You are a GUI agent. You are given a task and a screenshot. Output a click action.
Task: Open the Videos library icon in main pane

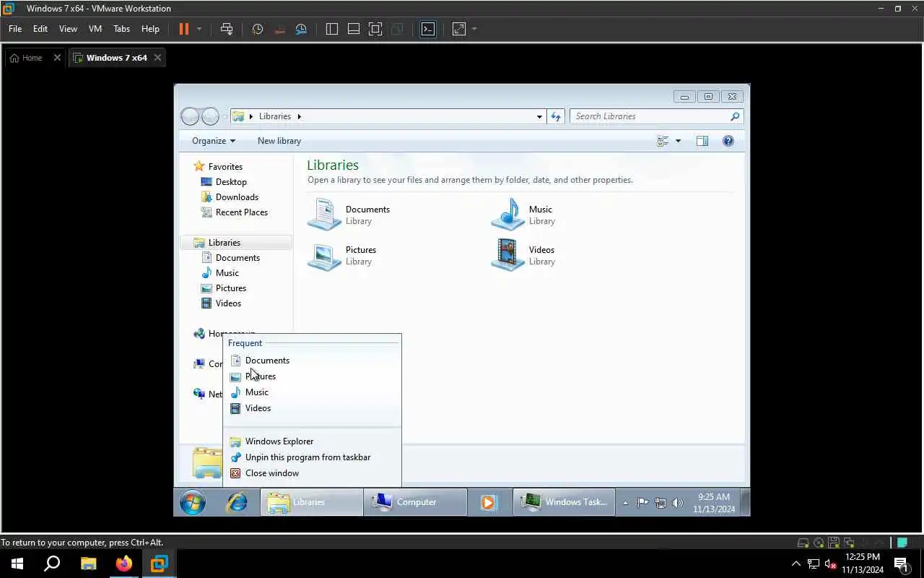(508, 255)
